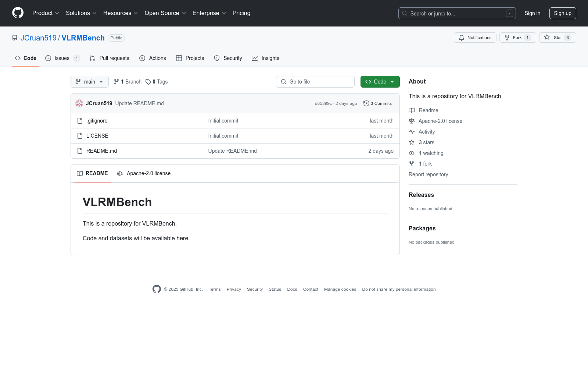Click the GitHub logo in the footer
The width and height of the screenshot is (588, 368).
coord(157,289)
